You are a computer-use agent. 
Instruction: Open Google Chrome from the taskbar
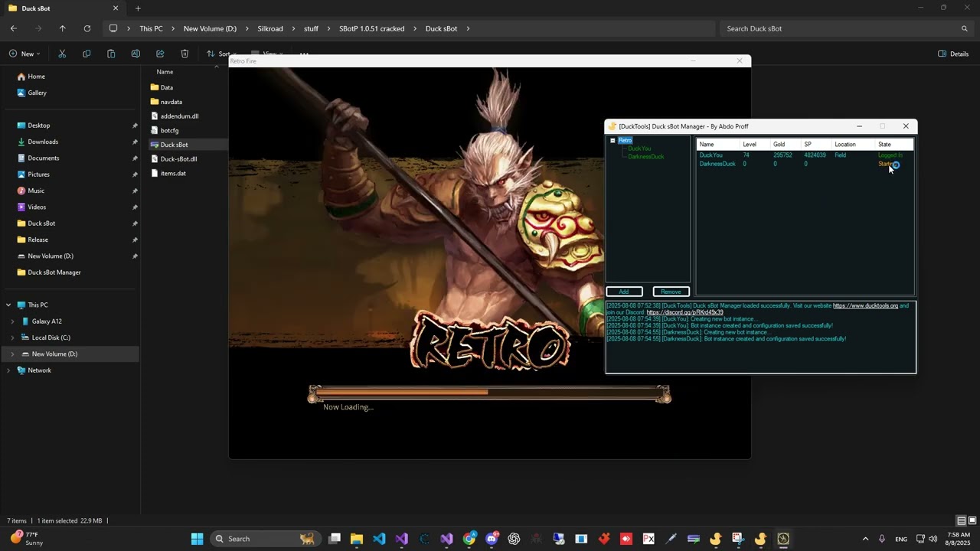point(469,539)
